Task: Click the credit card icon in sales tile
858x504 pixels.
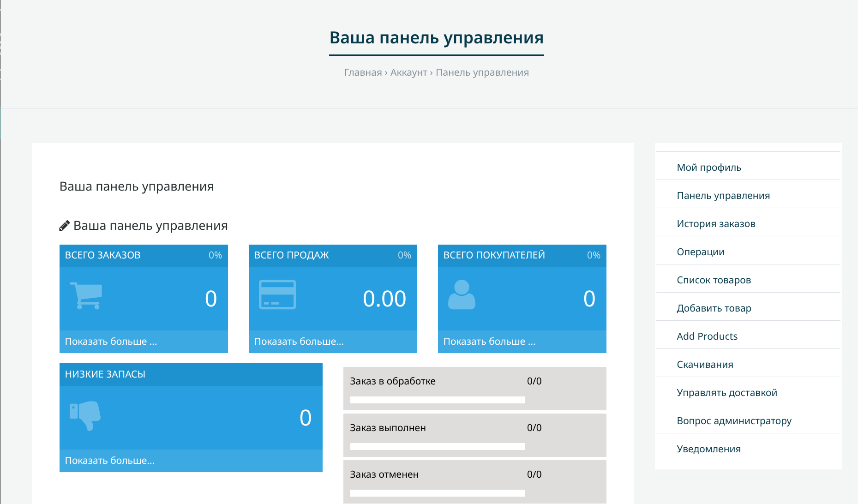Action: 277,294
